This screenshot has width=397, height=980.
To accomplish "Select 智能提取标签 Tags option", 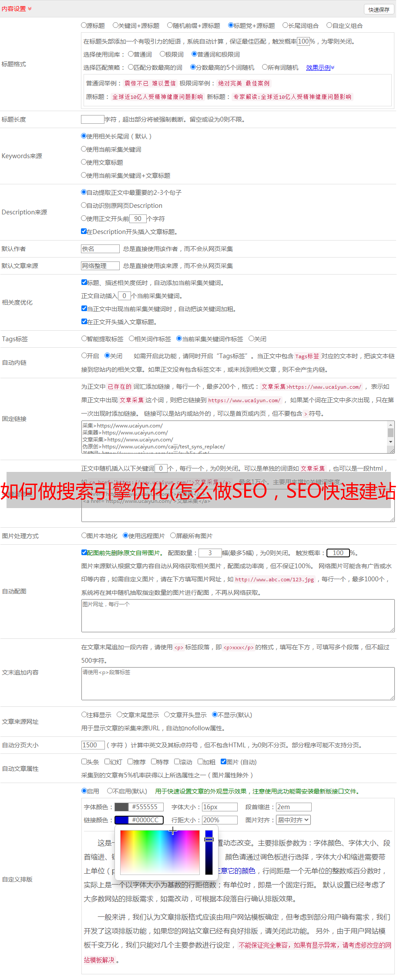I will (84, 339).
